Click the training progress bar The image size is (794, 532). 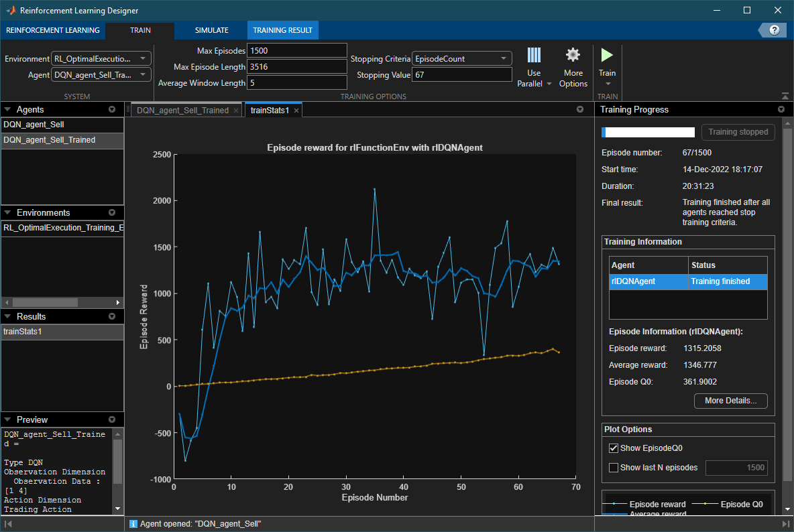[648, 132]
